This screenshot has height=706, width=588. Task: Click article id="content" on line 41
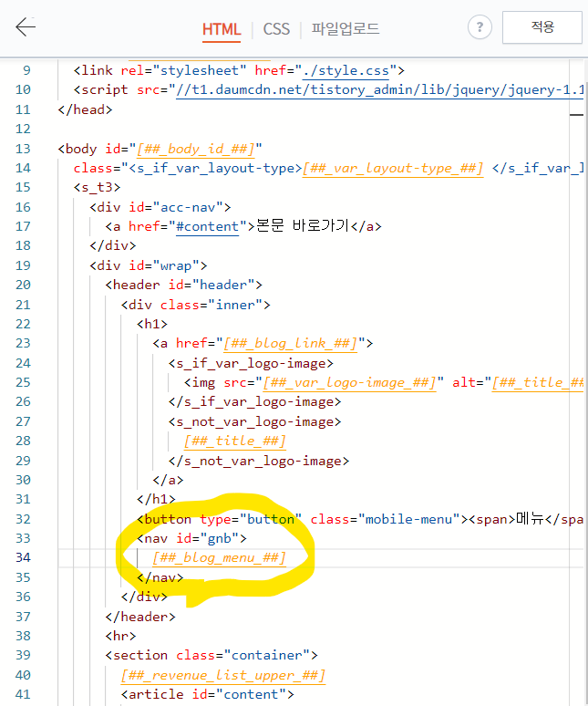208,694
